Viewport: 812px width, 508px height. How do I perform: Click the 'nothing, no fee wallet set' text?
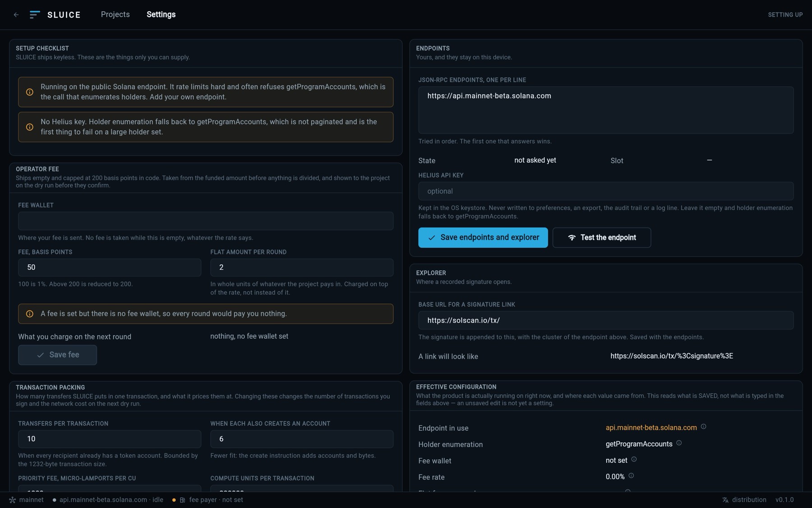tap(249, 336)
